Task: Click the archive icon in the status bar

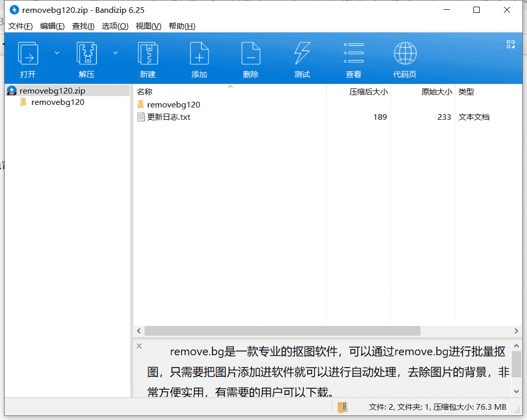Action: tap(342, 407)
